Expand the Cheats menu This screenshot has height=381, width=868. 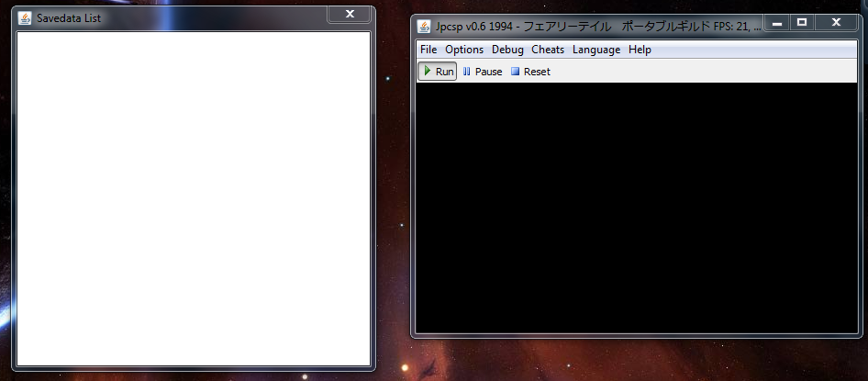[x=548, y=50]
